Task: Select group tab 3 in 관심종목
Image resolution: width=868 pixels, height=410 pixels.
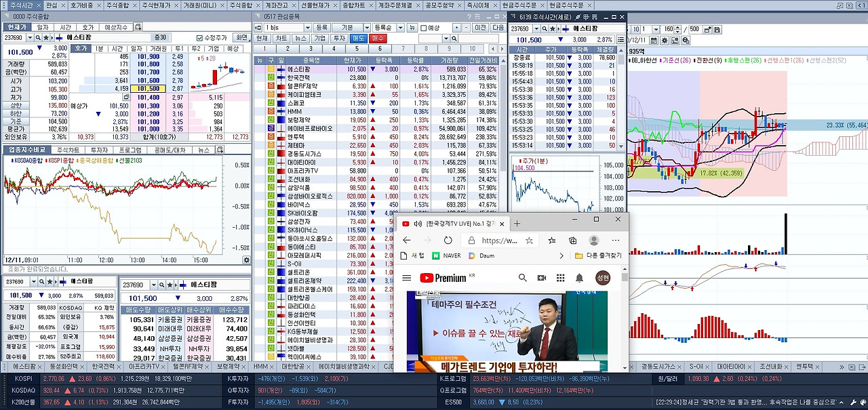Action: click(310, 49)
